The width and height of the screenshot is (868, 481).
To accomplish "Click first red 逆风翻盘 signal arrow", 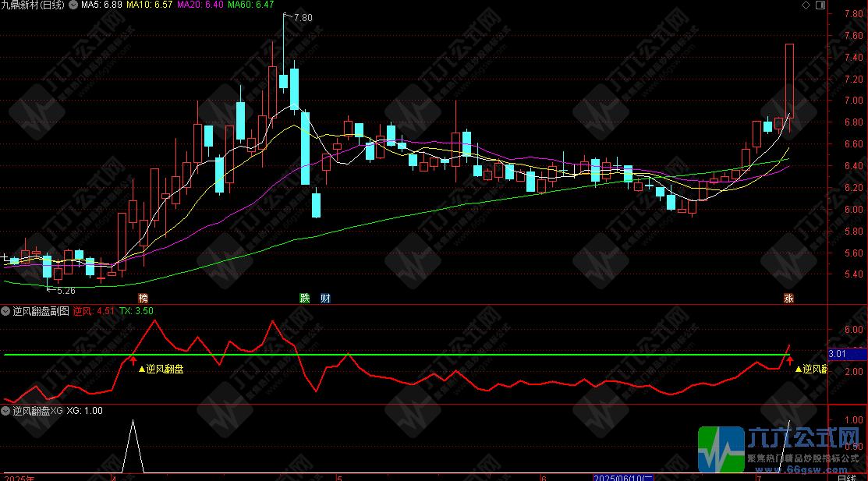I will coord(133,362).
